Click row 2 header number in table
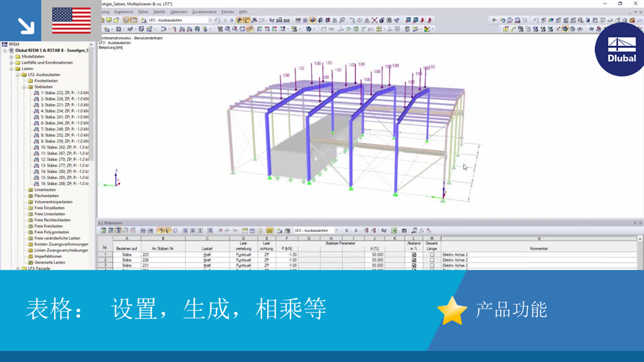Image resolution: width=644 pixels, height=362 pixels. point(105,260)
